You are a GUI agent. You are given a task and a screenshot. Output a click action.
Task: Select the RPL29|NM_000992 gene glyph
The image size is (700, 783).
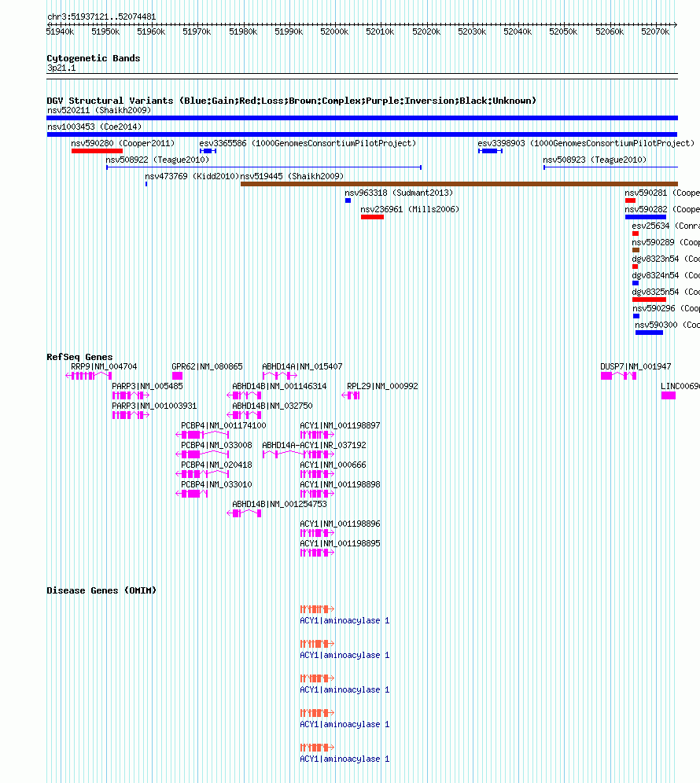coord(350,395)
